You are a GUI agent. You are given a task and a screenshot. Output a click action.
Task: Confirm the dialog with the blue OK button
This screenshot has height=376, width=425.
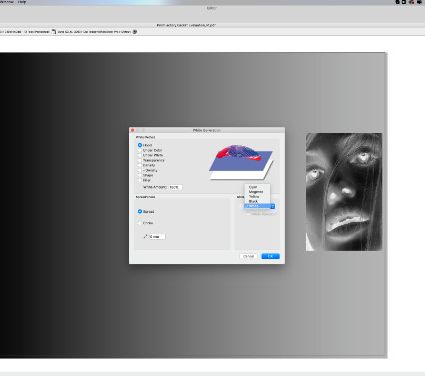[x=270, y=256]
